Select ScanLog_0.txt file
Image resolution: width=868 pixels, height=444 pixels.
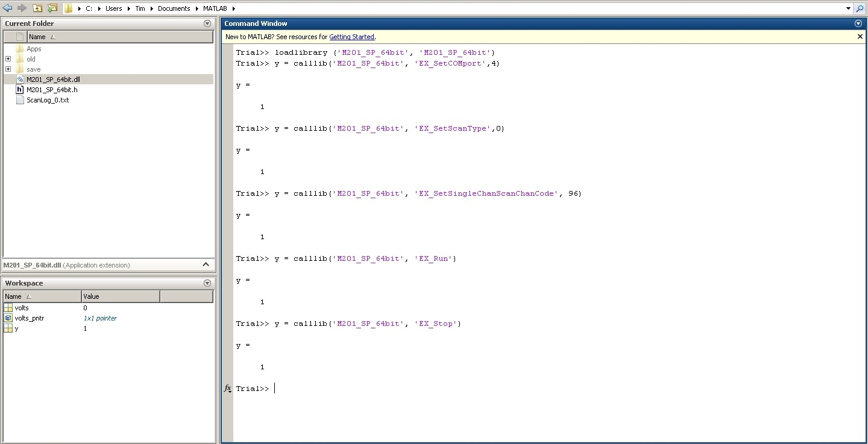coord(48,100)
